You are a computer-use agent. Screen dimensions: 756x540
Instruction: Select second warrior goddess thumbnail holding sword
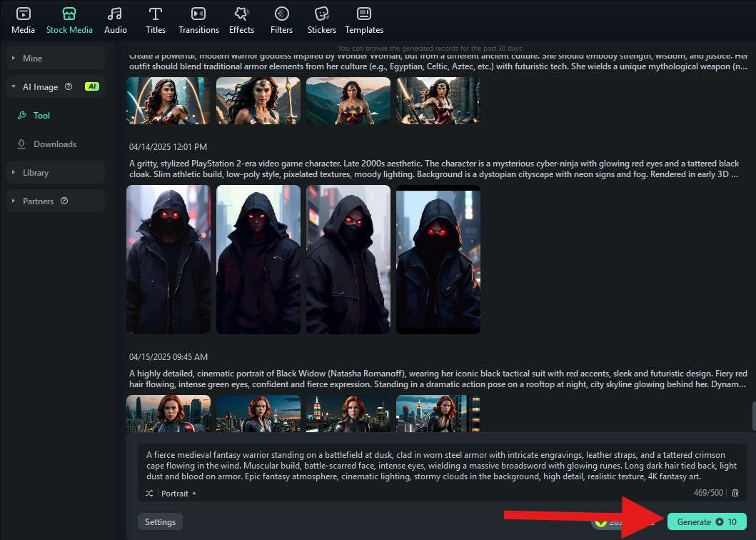[x=258, y=101]
